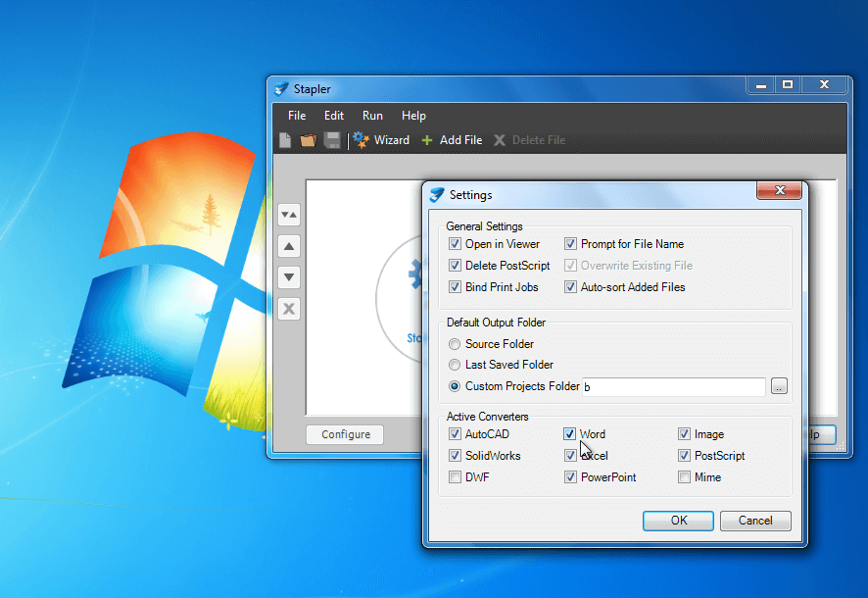Open the File menu
The width and height of the screenshot is (868, 598).
point(297,116)
